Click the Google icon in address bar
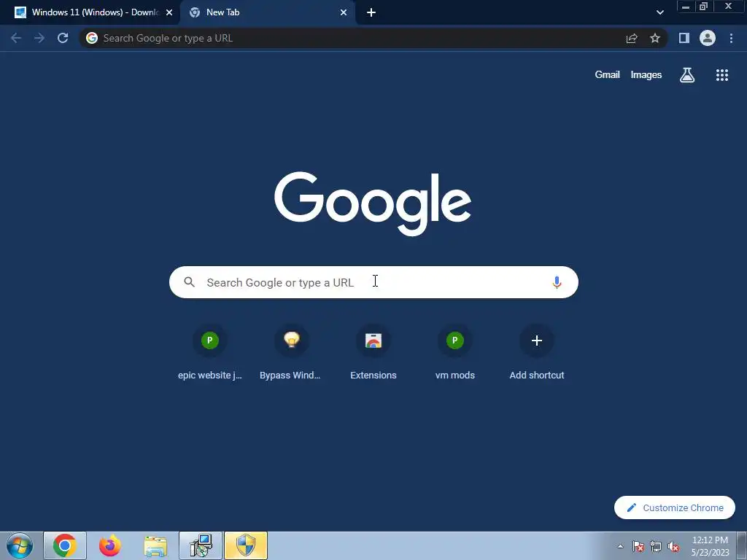This screenshot has height=560, width=747. click(x=92, y=38)
